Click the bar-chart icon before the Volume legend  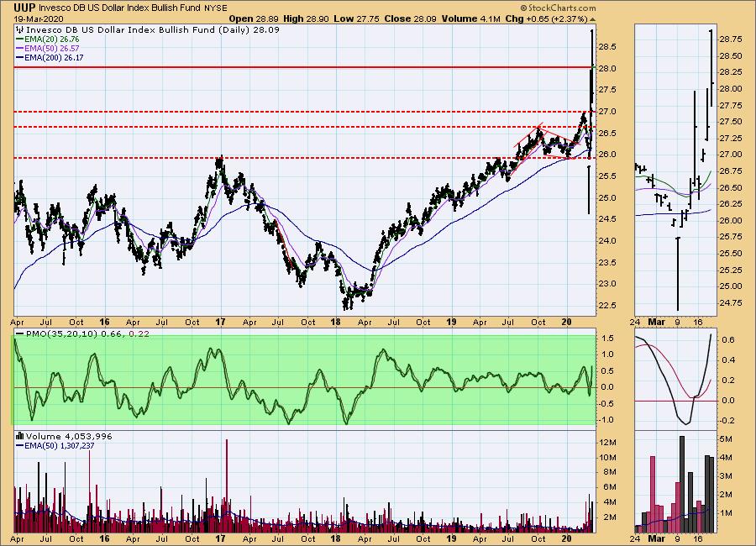[20, 436]
